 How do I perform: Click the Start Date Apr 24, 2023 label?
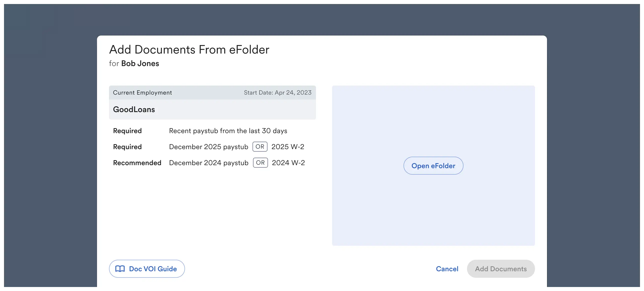pos(277,92)
